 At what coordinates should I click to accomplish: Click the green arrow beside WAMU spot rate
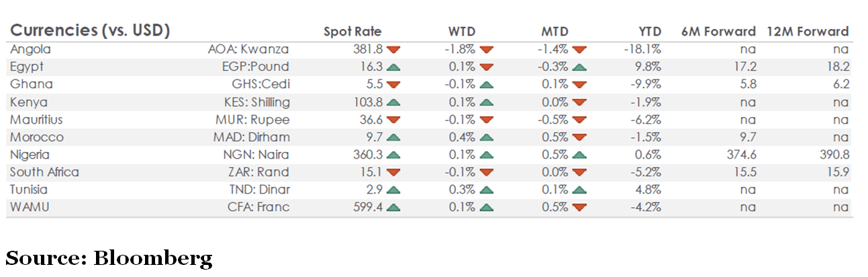tap(394, 207)
